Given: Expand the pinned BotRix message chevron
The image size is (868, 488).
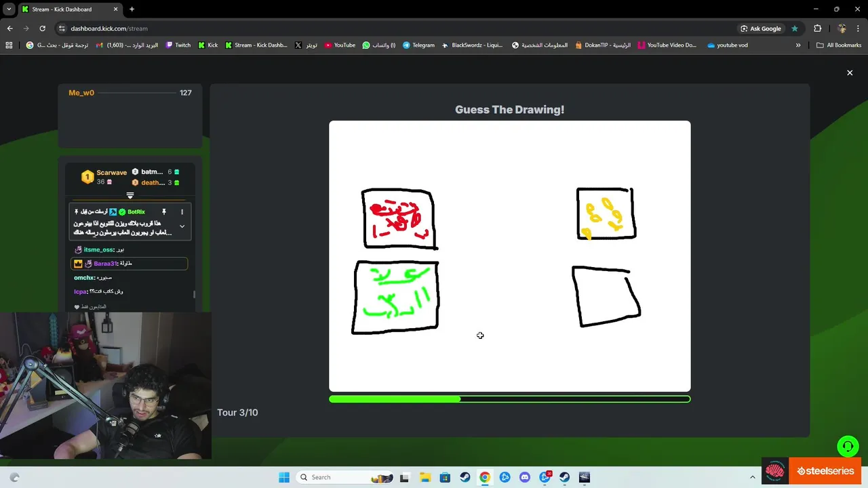Looking at the screenshot, I should 182,226.
